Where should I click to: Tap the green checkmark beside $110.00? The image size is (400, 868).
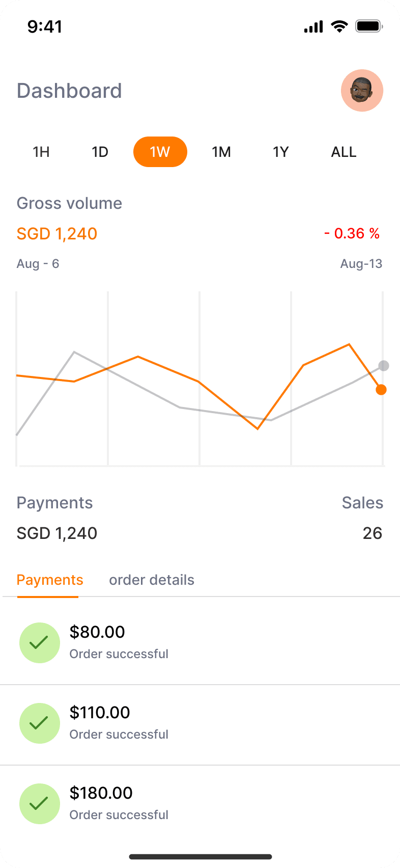click(40, 723)
